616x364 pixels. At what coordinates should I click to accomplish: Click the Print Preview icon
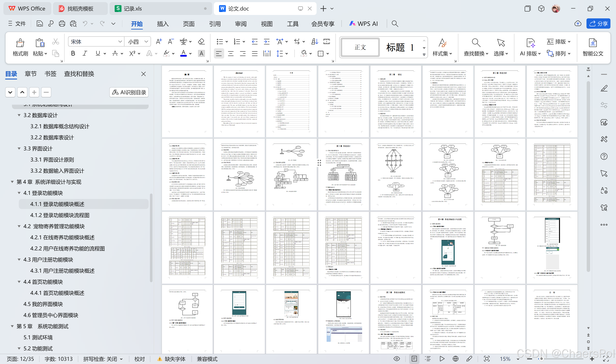pyautogui.click(x=73, y=23)
